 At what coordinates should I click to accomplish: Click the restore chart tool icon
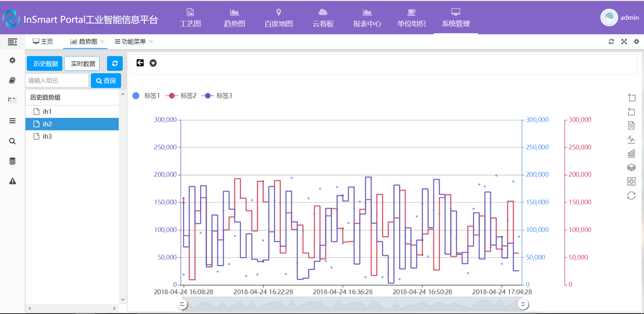coord(631,195)
